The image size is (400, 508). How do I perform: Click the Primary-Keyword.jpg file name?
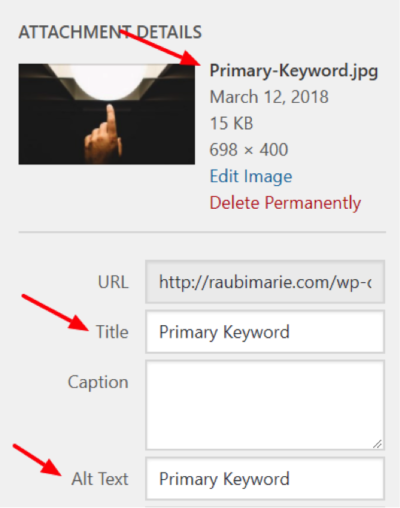294,71
